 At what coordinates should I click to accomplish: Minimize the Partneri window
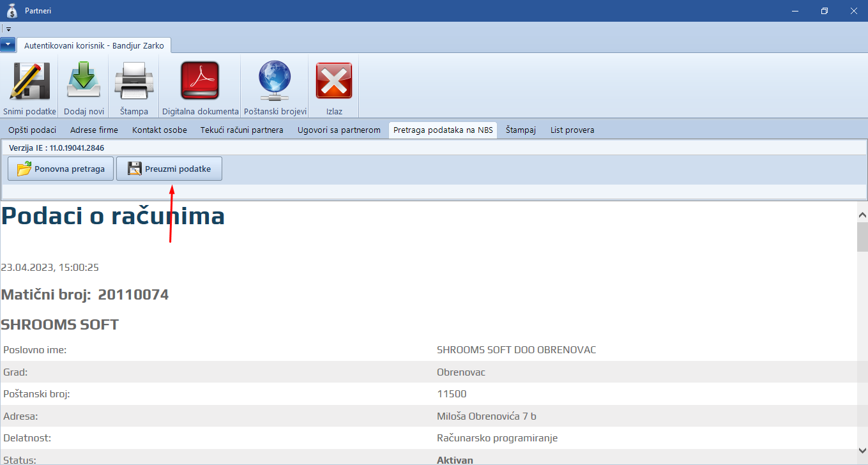pos(795,11)
